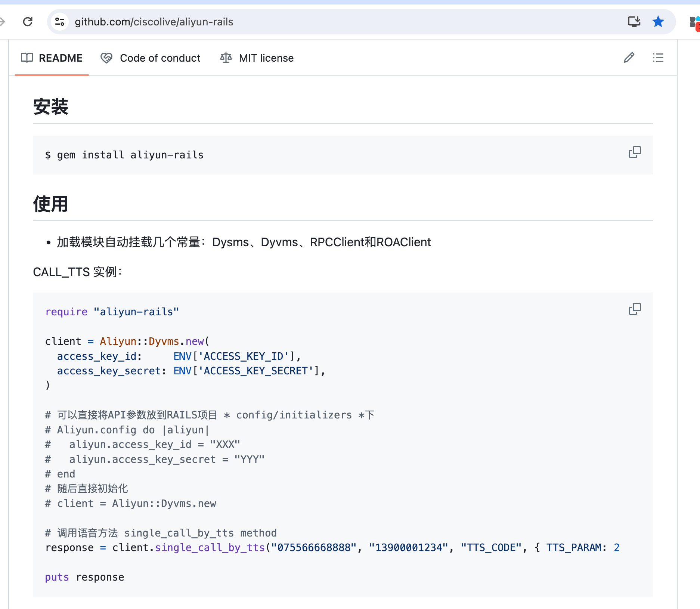Viewport: 700px width, 609px height.
Task: Reload the page with the refresh icon
Action: 28,22
